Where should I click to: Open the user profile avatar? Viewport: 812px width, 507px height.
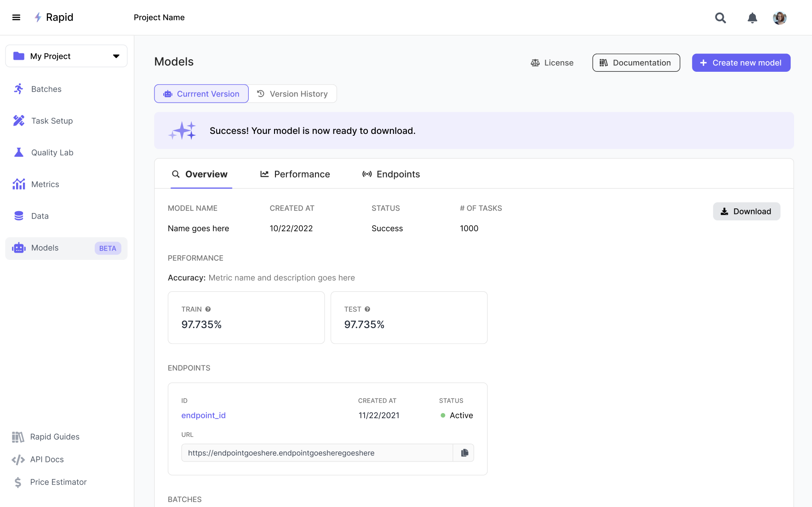pos(779,18)
